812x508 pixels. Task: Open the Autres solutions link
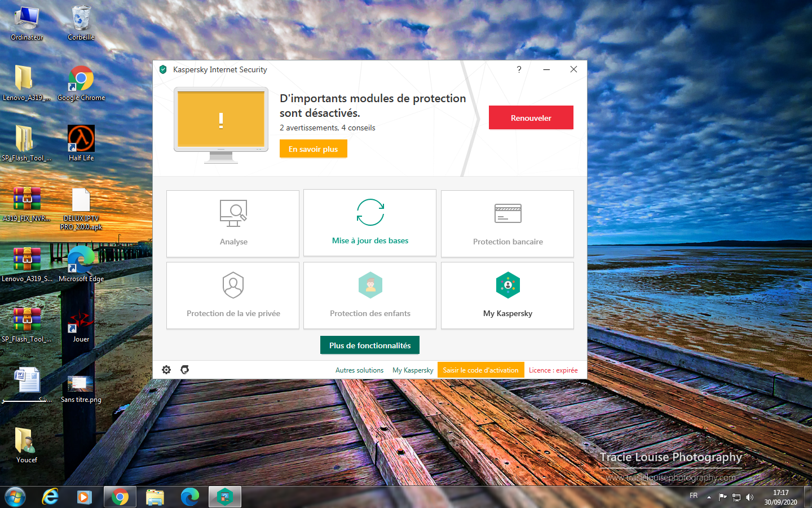(x=359, y=370)
